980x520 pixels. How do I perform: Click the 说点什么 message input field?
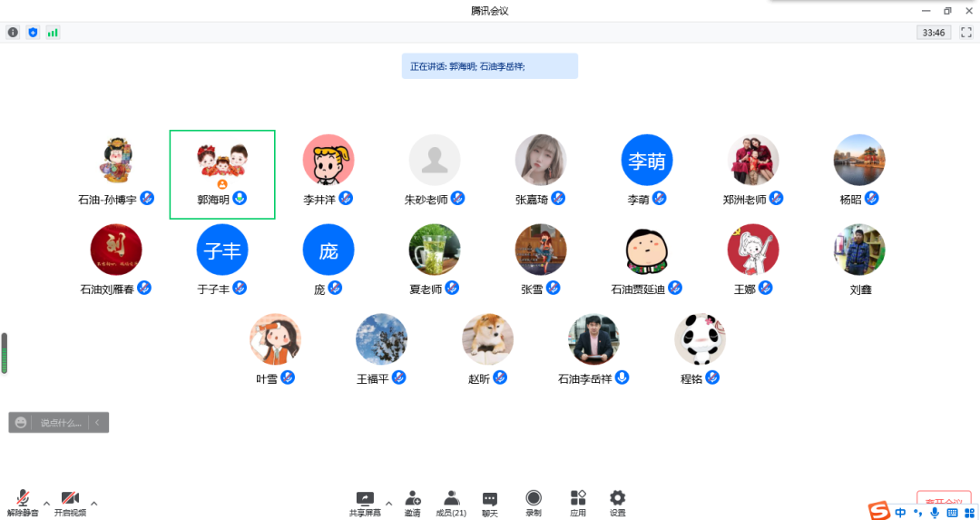click(60, 422)
